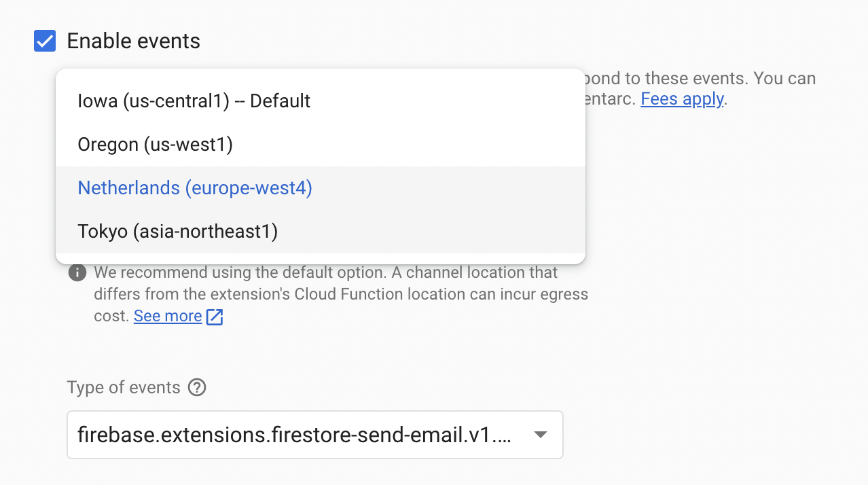Click the dropdown arrow on the event type selector
This screenshot has width=868, height=485.
540,435
